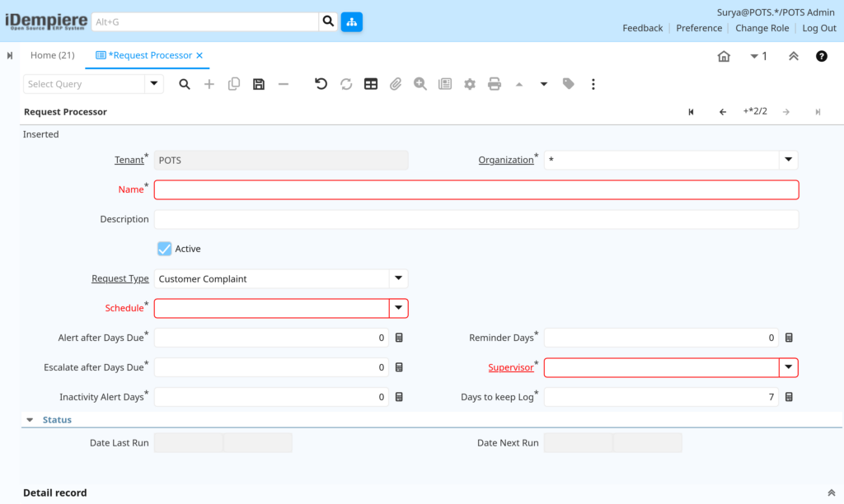
Task: Copy record using the duplicate icon
Action: coord(233,84)
